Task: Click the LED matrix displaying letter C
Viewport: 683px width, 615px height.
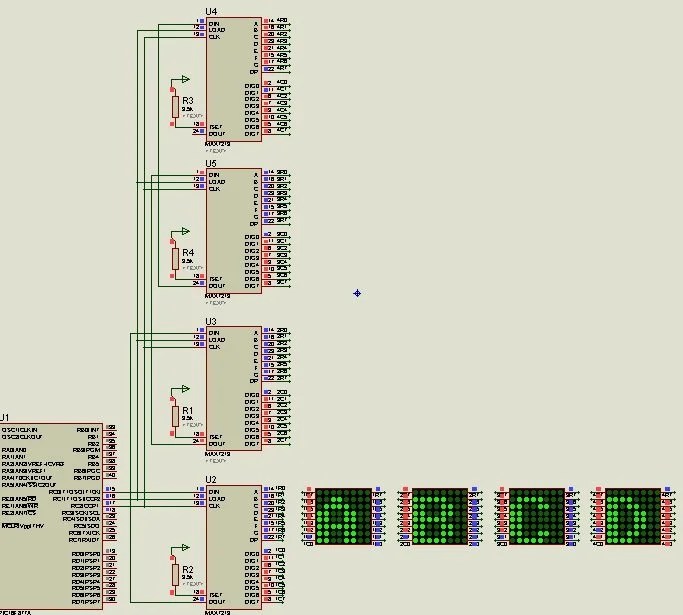Action: [537, 516]
